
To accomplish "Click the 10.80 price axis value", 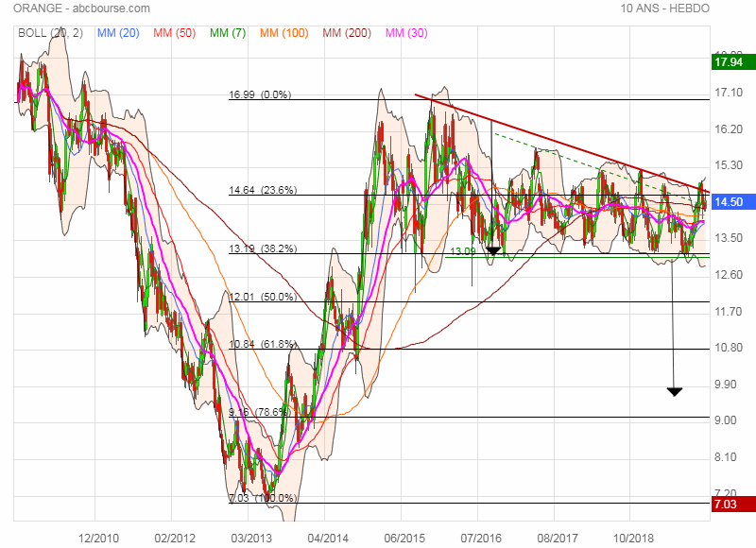I will pyautogui.click(x=729, y=348).
